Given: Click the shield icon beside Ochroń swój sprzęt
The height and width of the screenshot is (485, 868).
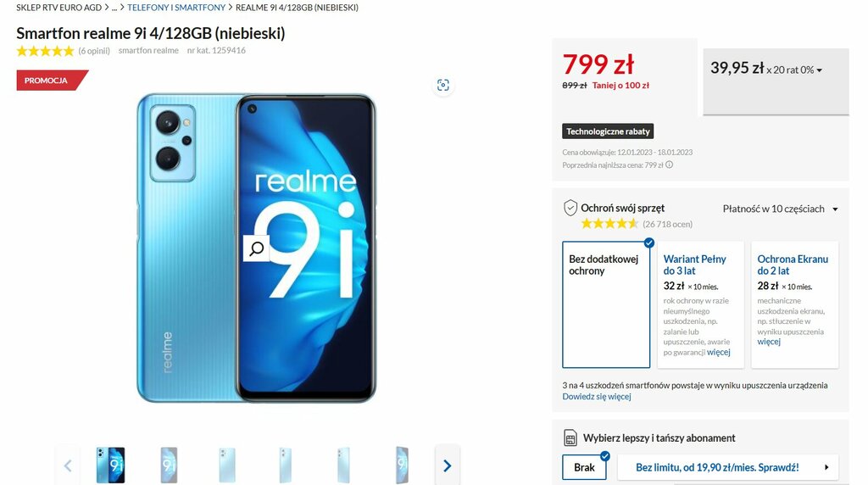Looking at the screenshot, I should (x=570, y=209).
